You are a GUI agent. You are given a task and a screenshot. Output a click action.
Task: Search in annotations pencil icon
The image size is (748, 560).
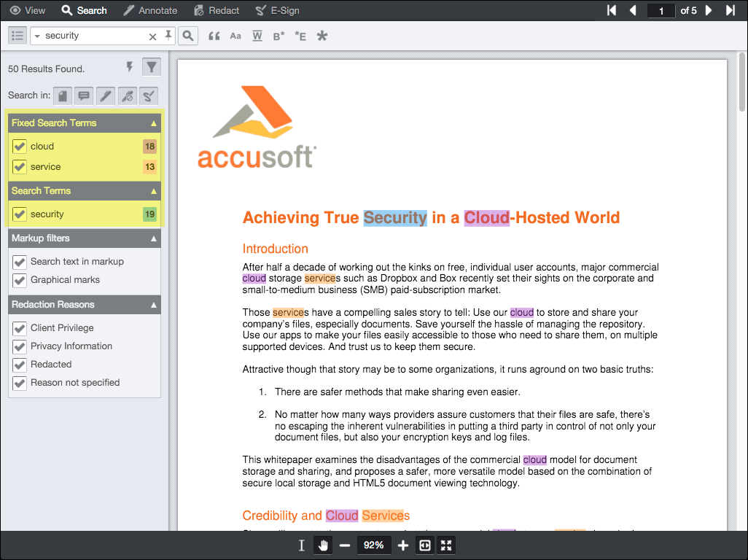click(106, 96)
